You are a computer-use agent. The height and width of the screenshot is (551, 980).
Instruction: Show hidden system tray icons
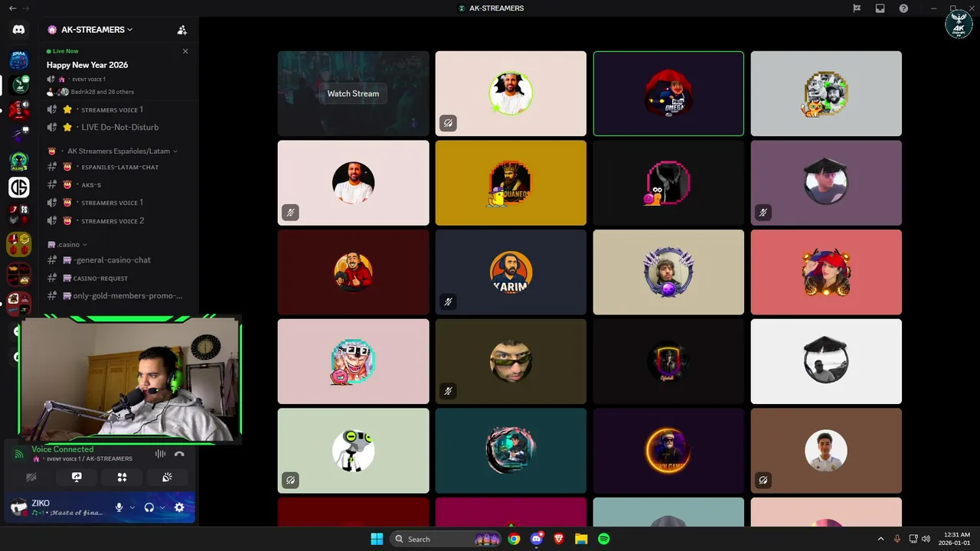[880, 539]
